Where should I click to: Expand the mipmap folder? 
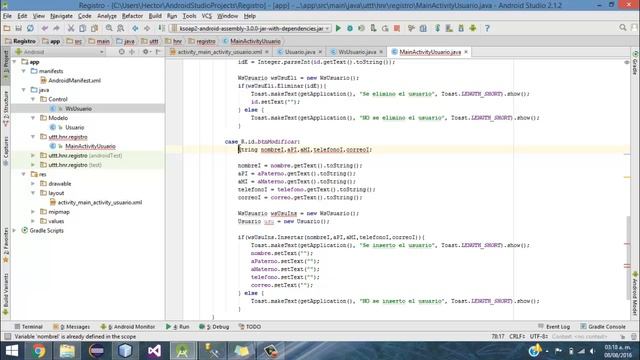pyautogui.click(x=33, y=212)
